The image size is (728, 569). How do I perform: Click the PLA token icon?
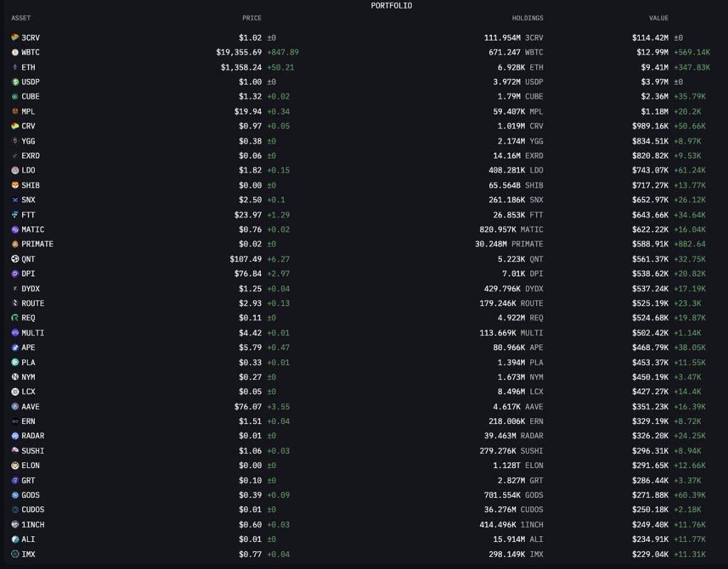(x=15, y=362)
